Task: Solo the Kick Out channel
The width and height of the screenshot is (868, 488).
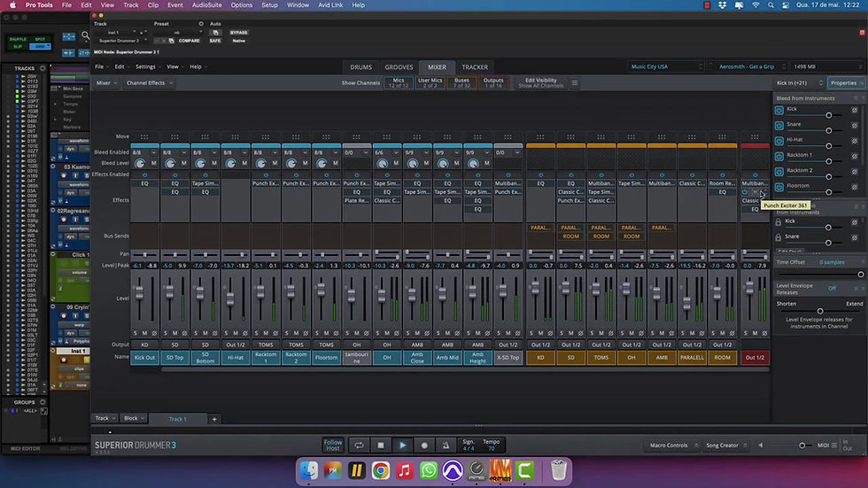Action: click(x=135, y=333)
